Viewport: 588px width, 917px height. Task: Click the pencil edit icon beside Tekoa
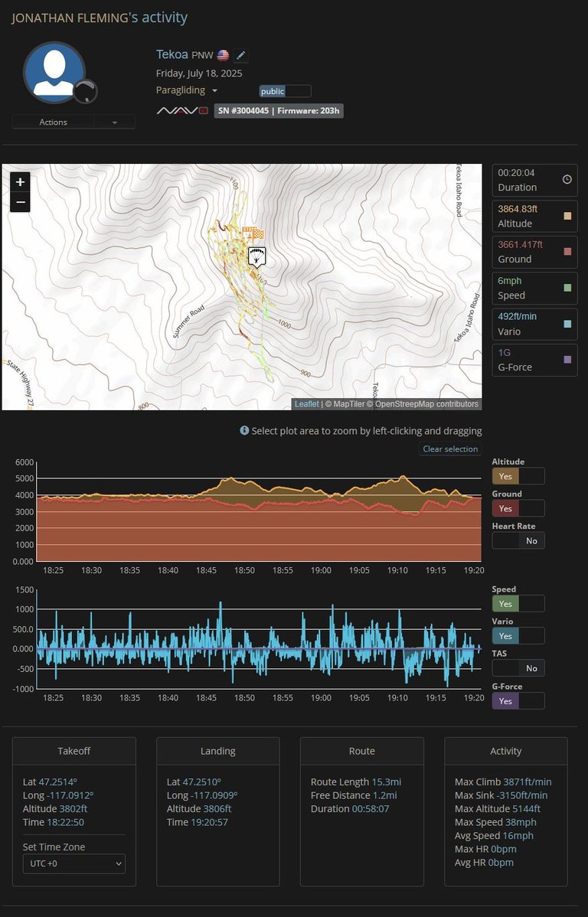(x=240, y=56)
